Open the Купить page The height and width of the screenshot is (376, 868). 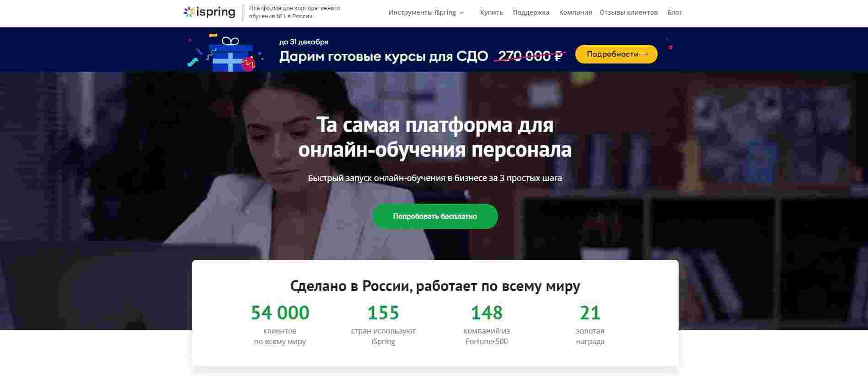(492, 12)
